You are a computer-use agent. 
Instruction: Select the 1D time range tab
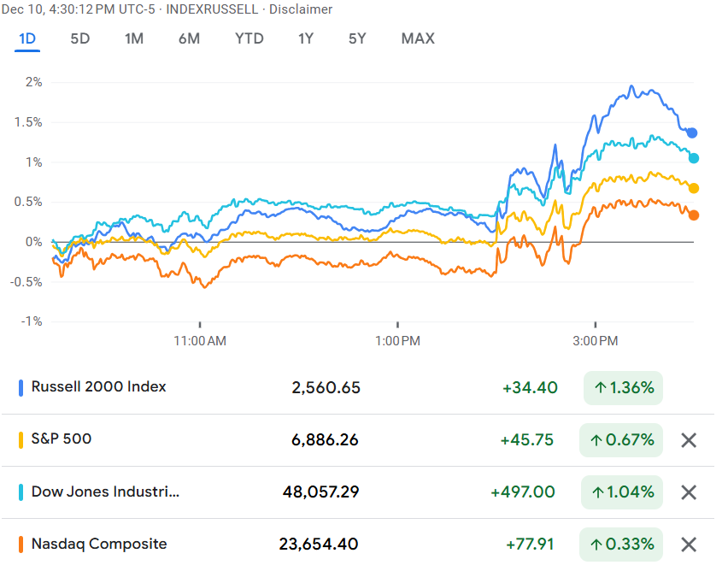click(x=27, y=38)
